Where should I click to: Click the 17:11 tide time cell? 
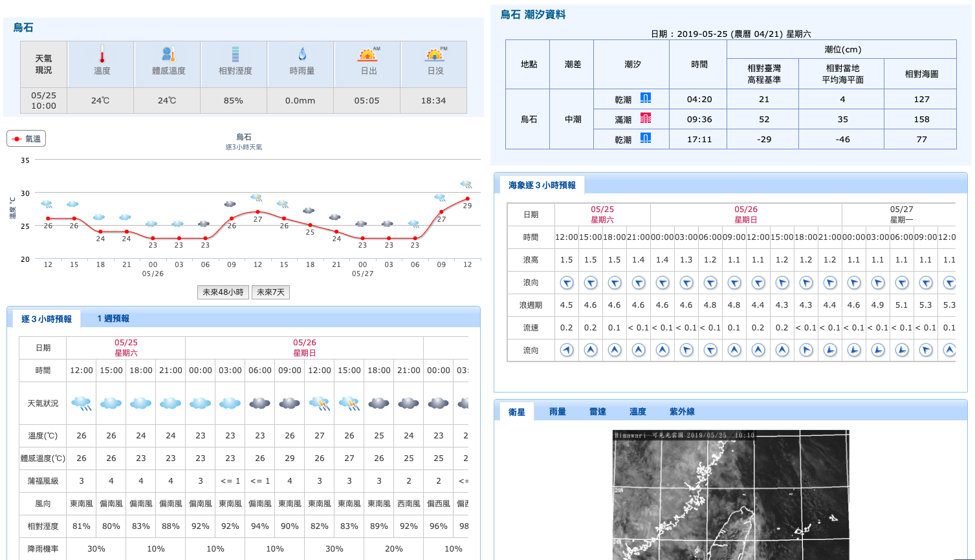click(699, 139)
